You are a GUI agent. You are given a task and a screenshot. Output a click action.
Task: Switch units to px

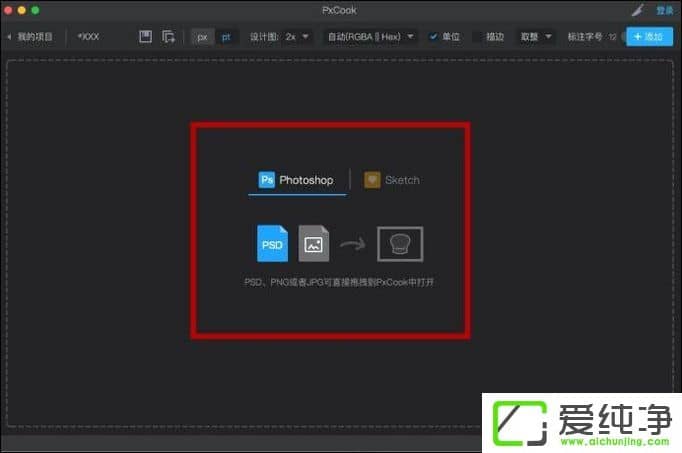click(203, 37)
